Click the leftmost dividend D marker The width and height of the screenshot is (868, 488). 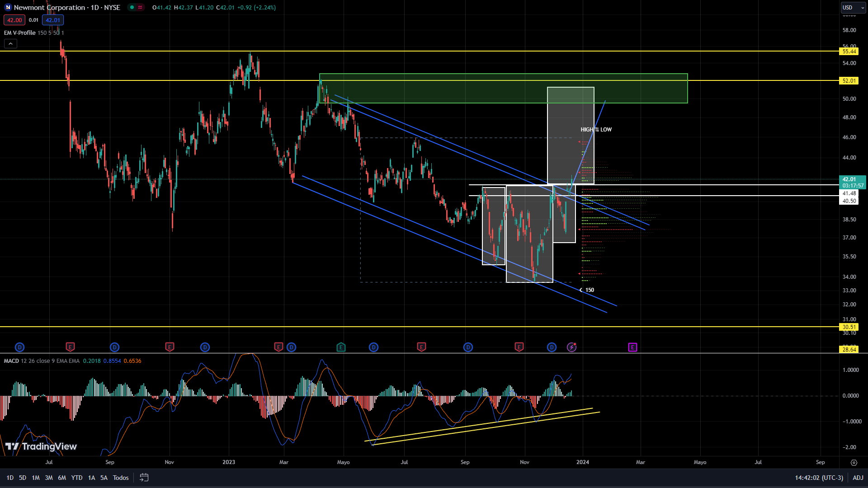click(19, 347)
